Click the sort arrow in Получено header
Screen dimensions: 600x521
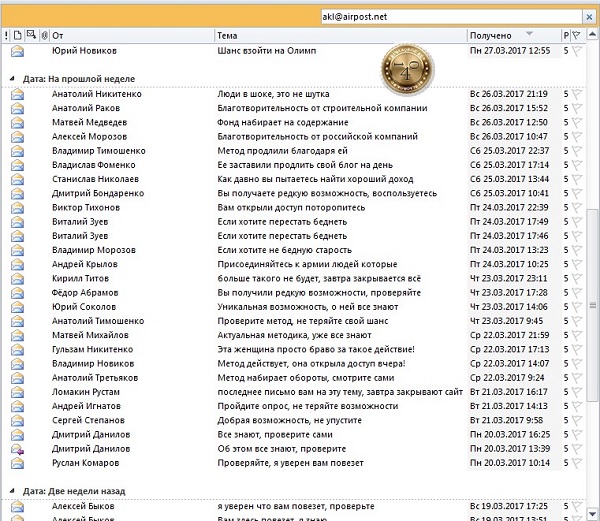[529, 34]
